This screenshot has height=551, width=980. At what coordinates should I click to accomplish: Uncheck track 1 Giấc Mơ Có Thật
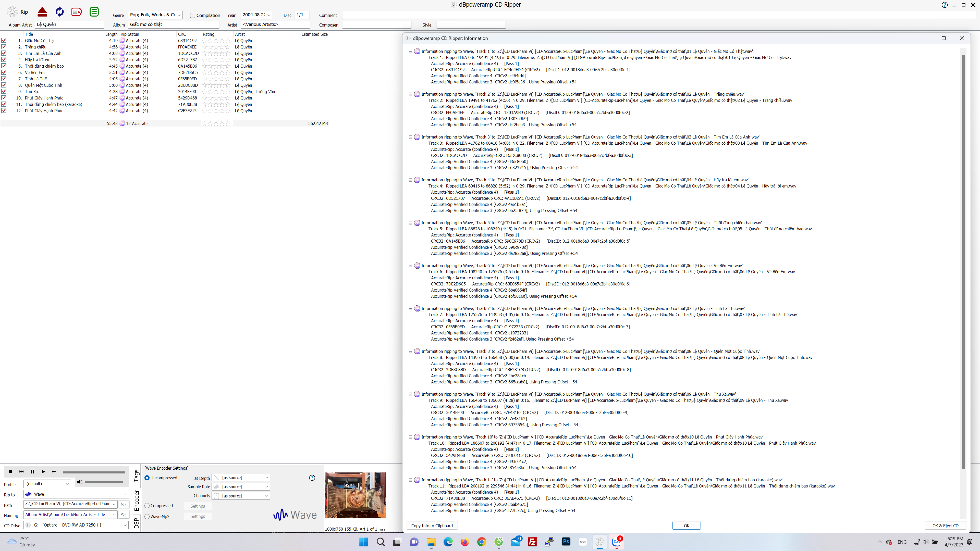4,40
